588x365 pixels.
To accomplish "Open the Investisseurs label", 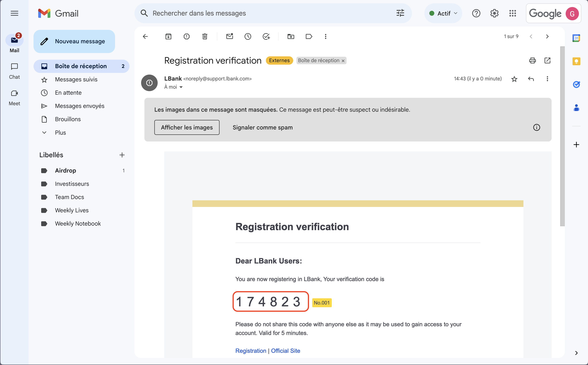I will [x=82, y=184].
